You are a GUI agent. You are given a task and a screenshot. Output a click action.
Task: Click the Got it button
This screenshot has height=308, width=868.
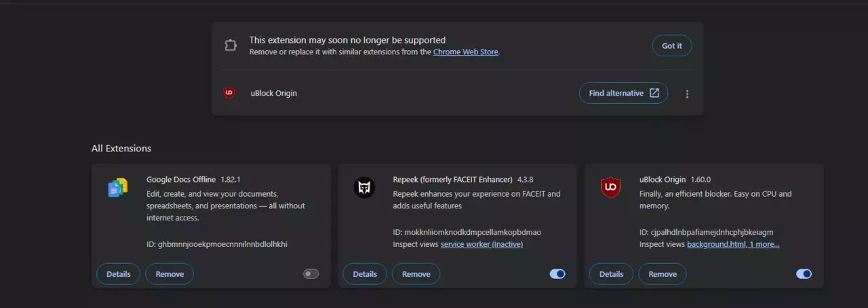click(x=672, y=45)
